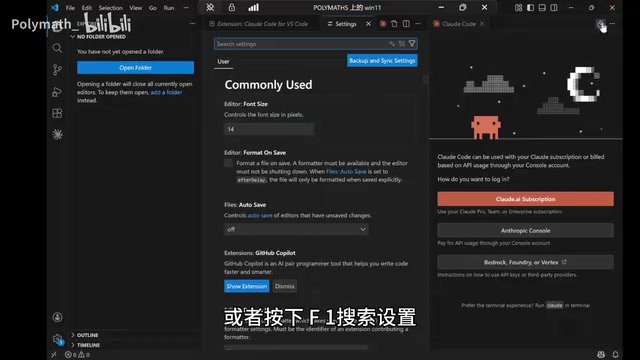Click Show Extension for GitHub Copilot
This screenshot has height=360, width=640.
(247, 286)
